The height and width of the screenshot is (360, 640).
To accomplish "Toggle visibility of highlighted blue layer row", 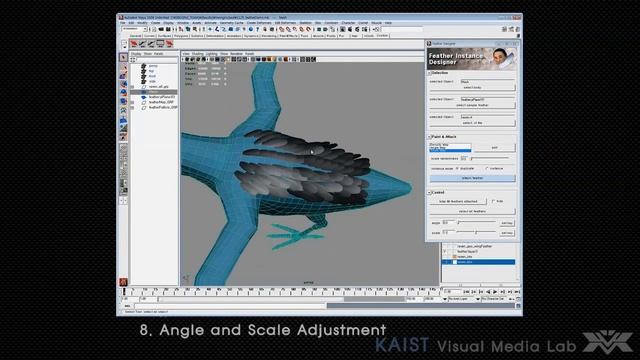I will point(445,262).
